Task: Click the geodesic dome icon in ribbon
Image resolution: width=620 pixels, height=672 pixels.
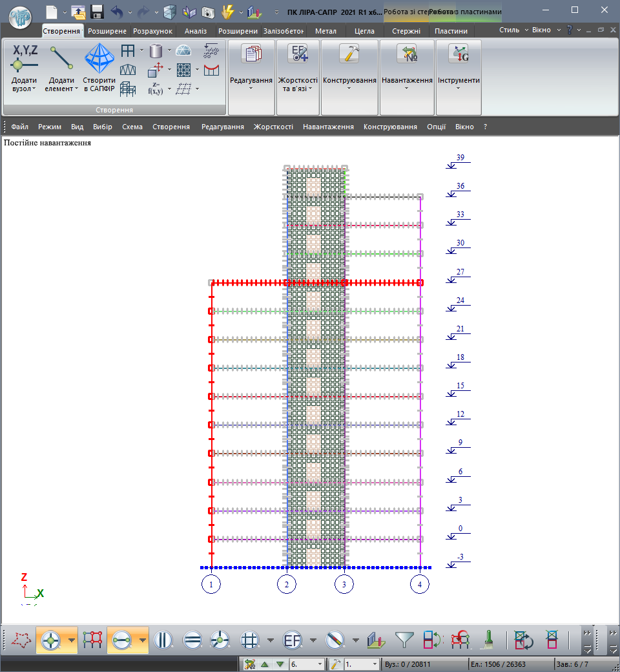Action: pyautogui.click(x=183, y=51)
